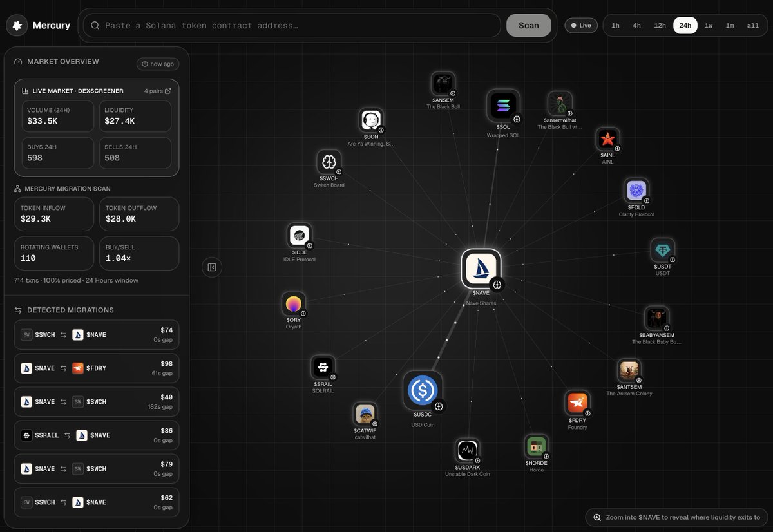The image size is (773, 532).
Task: Click the $SON token node
Action: pyautogui.click(x=371, y=120)
